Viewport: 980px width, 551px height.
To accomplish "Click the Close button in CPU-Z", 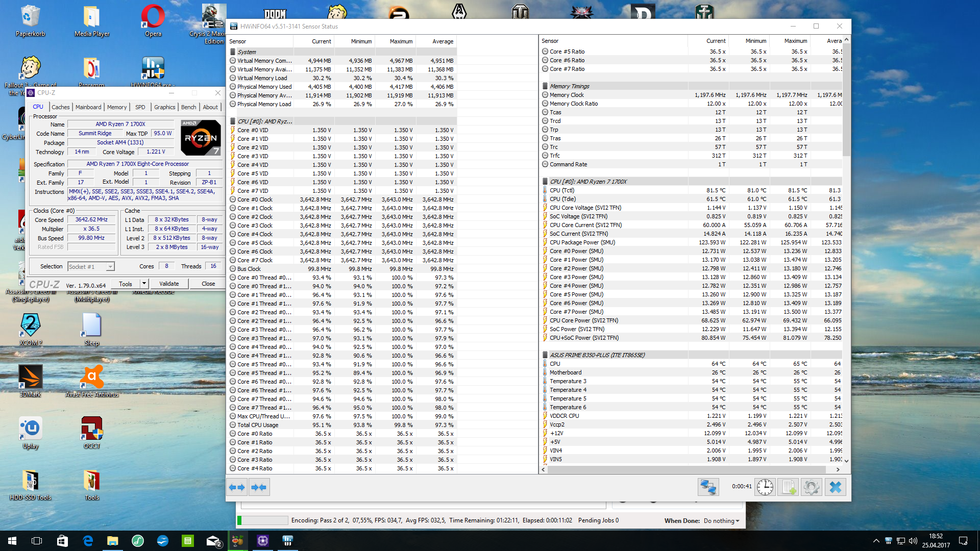I will pyautogui.click(x=208, y=284).
